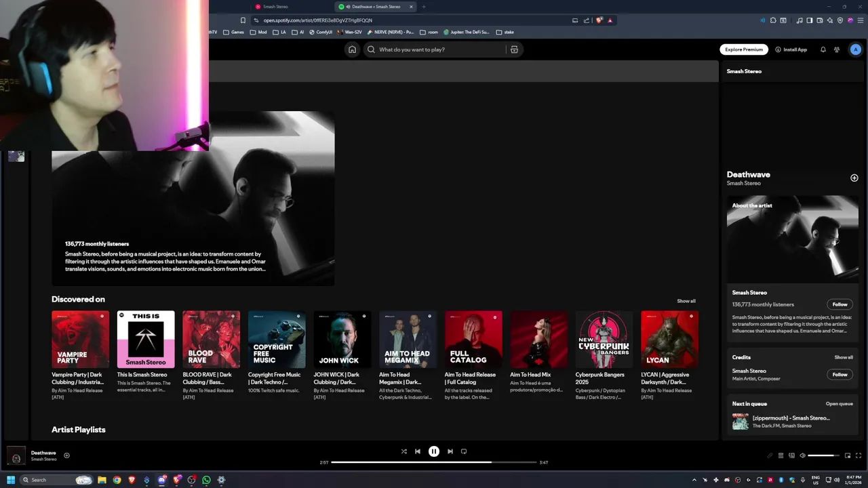The width and height of the screenshot is (868, 488).
Task: Bookmark this page in browser address bar
Action: tap(243, 20)
